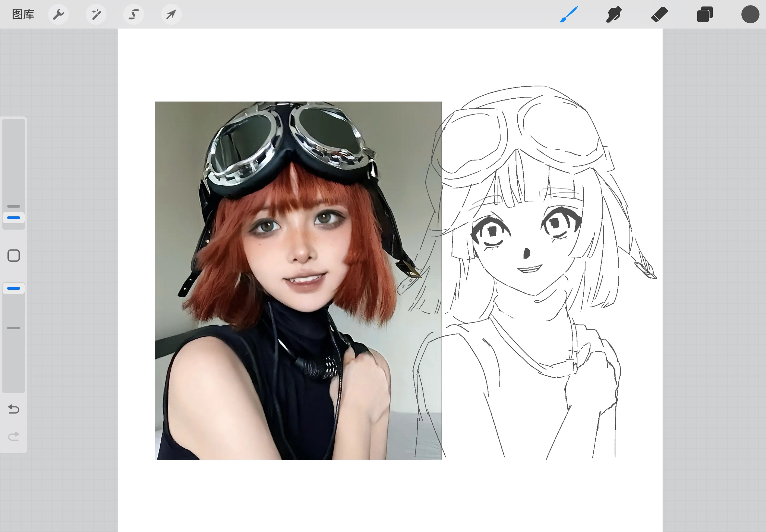Tap the square Modify button in the sidebar
The image size is (766, 532).
(14, 256)
